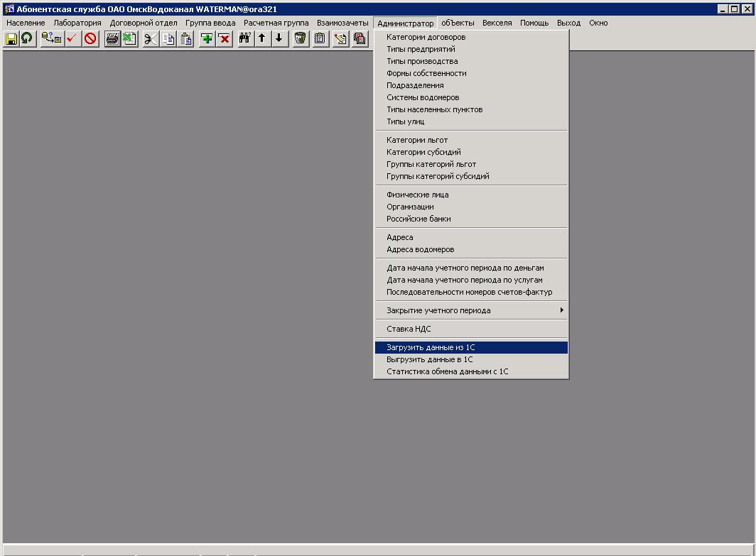Open the Население menu

[26, 23]
